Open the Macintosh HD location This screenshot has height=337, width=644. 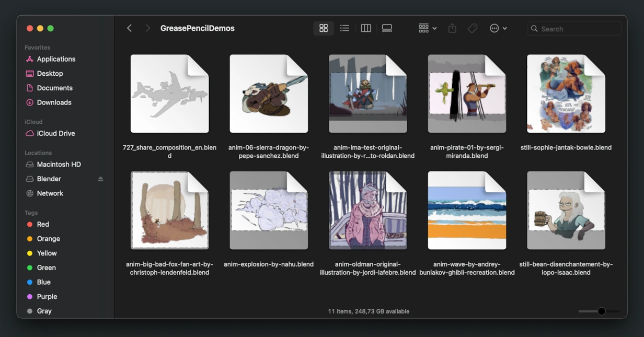coord(59,164)
